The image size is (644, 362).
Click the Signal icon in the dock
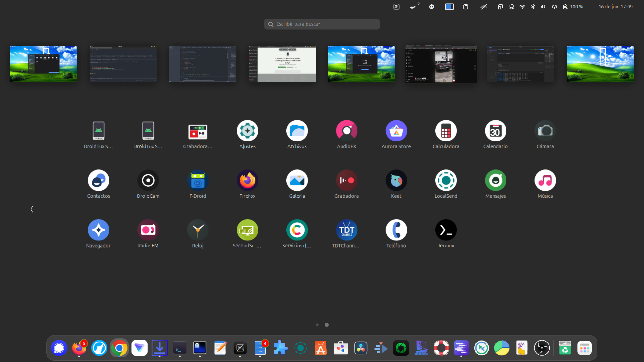[x=59, y=348]
